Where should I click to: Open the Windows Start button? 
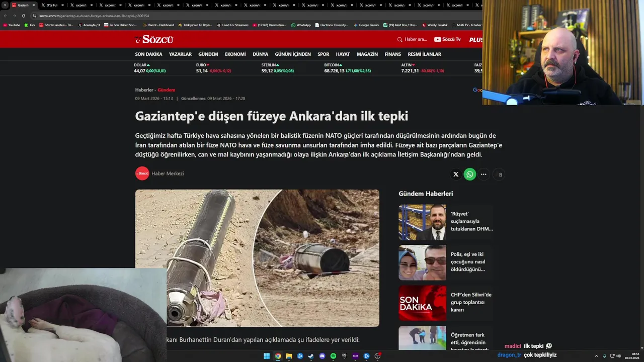click(x=267, y=356)
